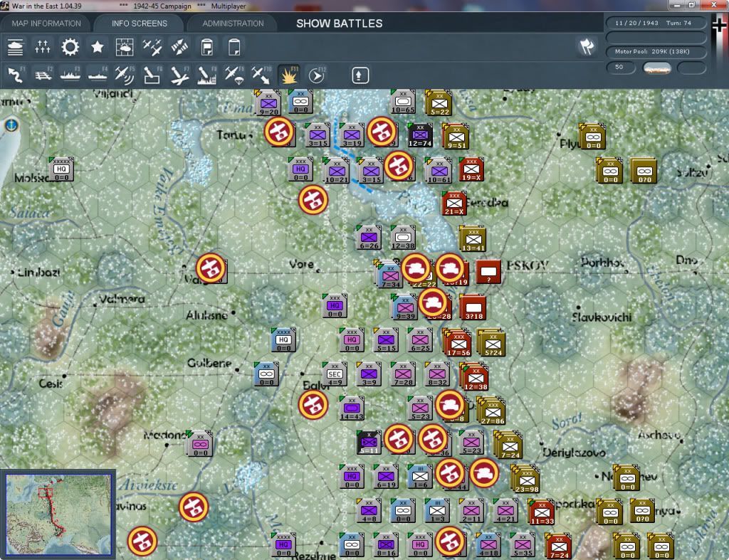729x560 pixels.
Task: Select the 8=16 unit counter
Action: [386, 544]
